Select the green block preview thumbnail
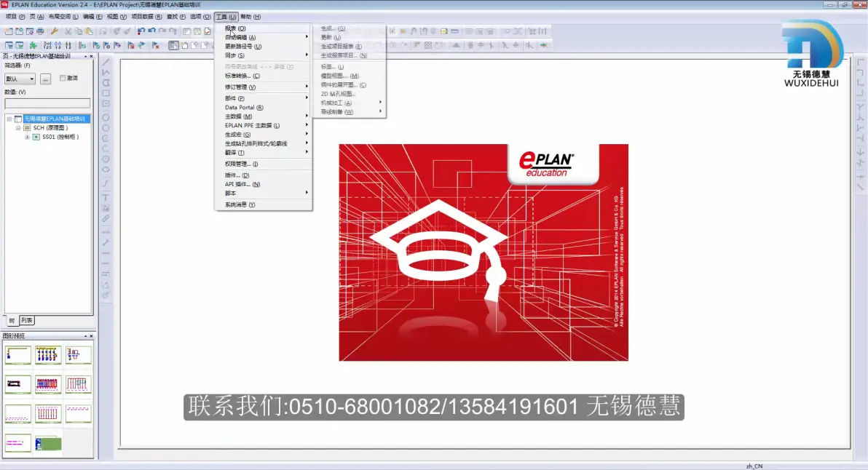Screen dimensions: 868x470 48,444
